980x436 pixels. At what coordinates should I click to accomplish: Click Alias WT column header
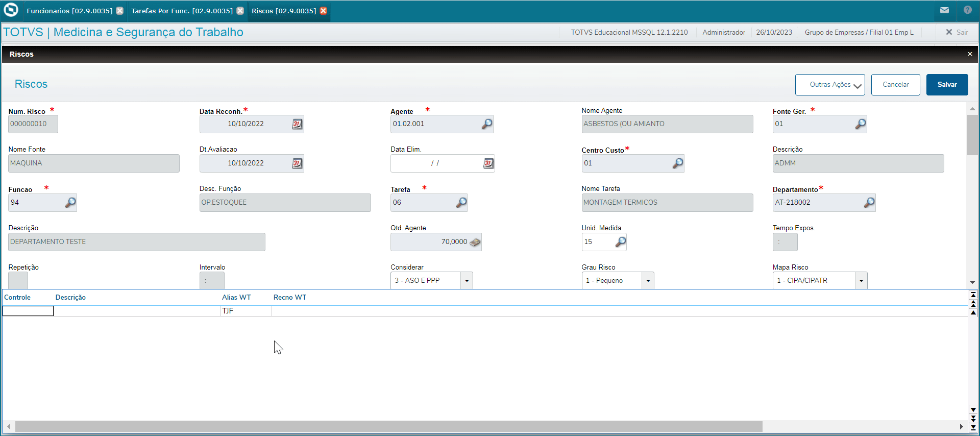pyautogui.click(x=236, y=298)
